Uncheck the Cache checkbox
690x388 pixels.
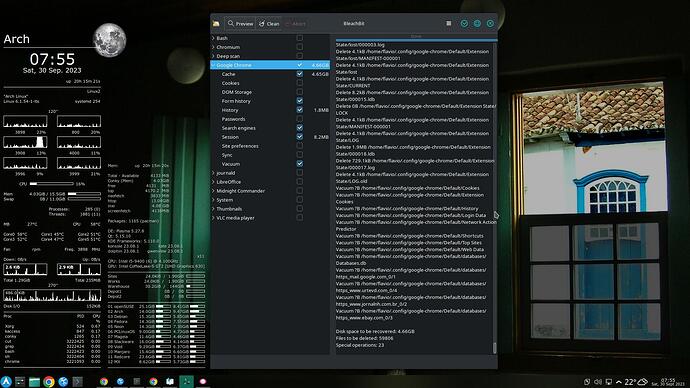coord(300,74)
